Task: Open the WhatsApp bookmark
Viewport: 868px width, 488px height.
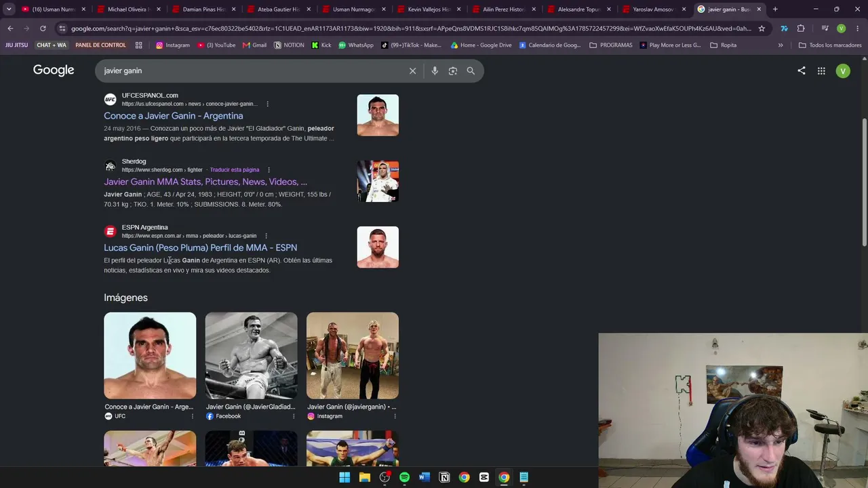Action: pyautogui.click(x=356, y=45)
